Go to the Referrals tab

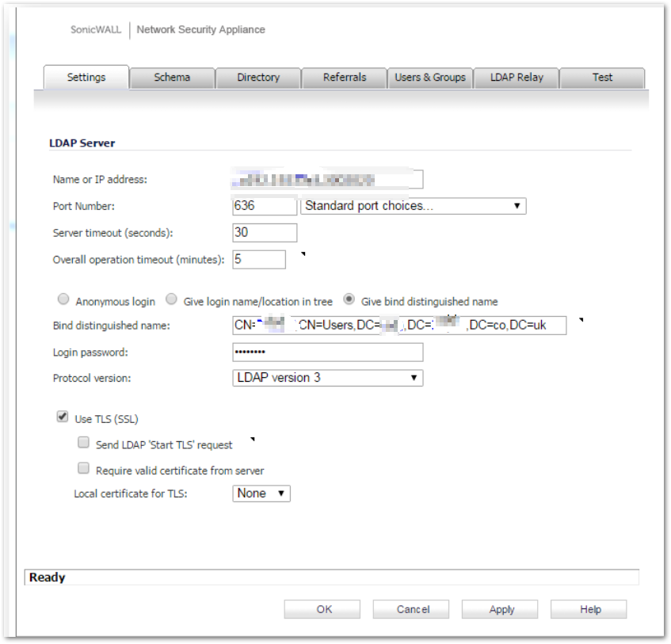345,78
